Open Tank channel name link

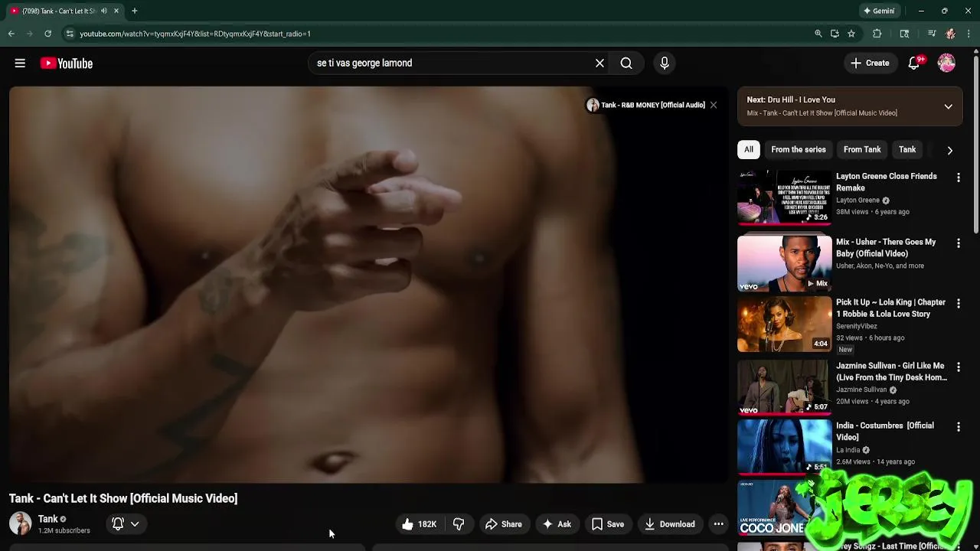pyautogui.click(x=48, y=519)
